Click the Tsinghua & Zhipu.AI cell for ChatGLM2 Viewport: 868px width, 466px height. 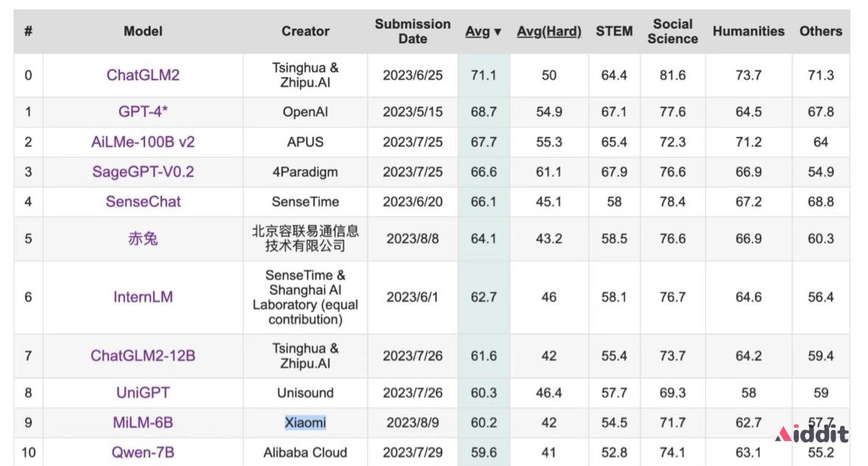pyautogui.click(x=305, y=75)
